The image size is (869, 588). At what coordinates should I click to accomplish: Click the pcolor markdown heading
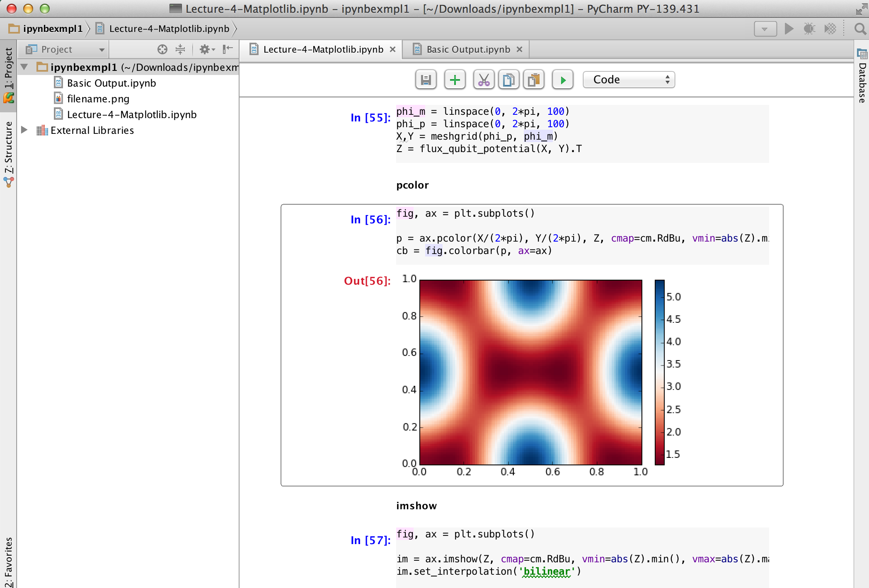click(412, 185)
